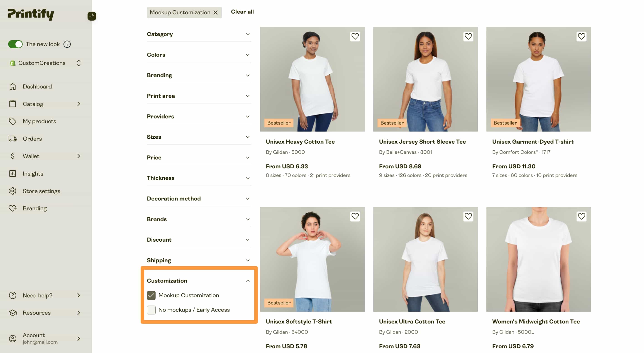Click the Orders truck icon
This screenshot has width=644, height=353.
click(x=12, y=139)
